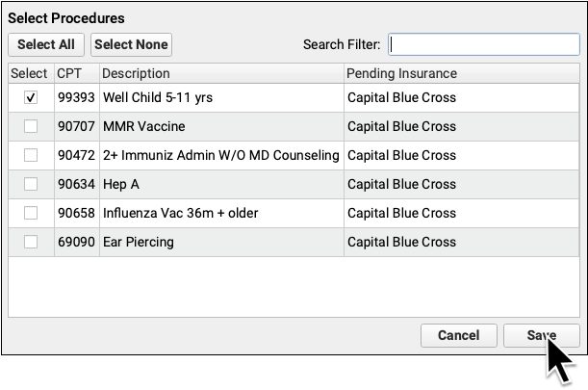The height and width of the screenshot is (390, 588).
Task: Save the selected procedures
Action: coord(541,335)
